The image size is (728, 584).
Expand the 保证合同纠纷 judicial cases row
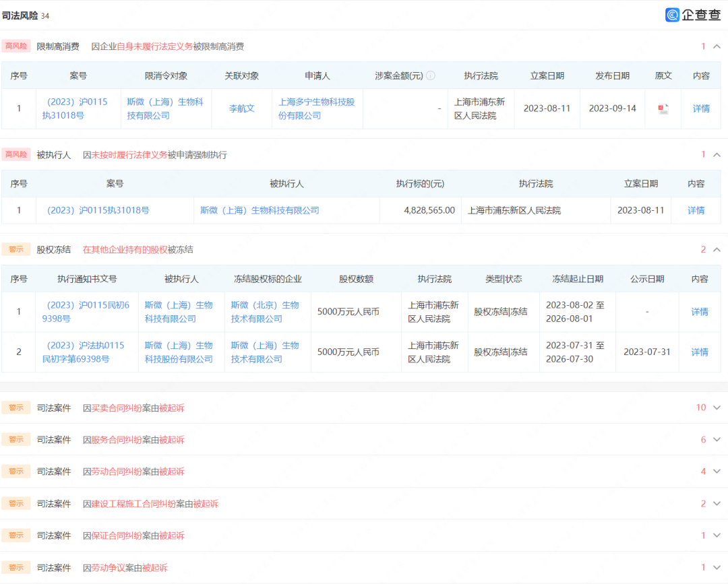pyautogui.click(x=716, y=536)
